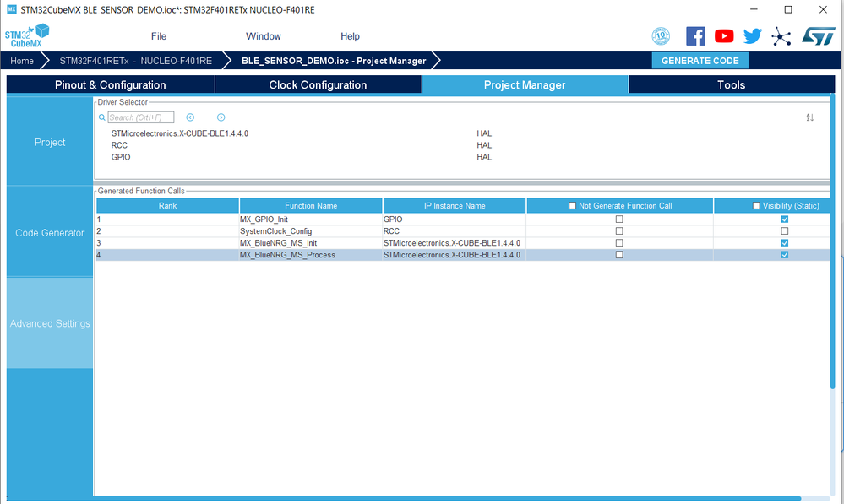Disable function call generation for SystemClock_Config

tap(619, 230)
